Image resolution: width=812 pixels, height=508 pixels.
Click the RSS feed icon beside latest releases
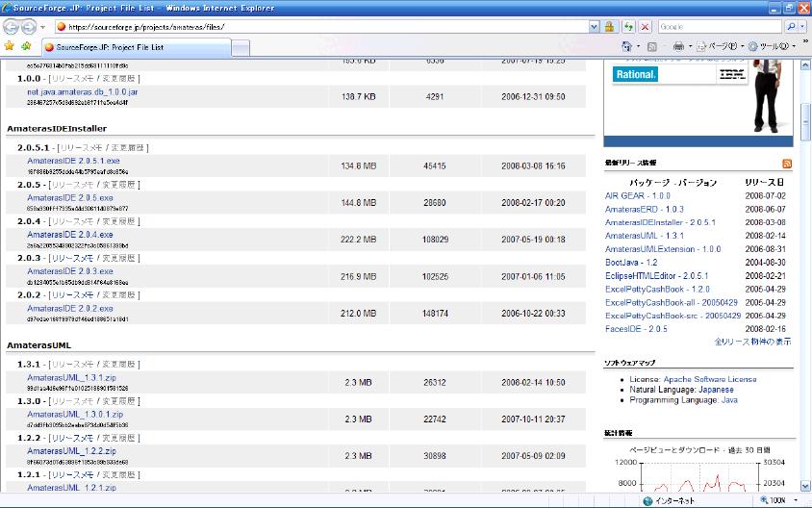787,164
